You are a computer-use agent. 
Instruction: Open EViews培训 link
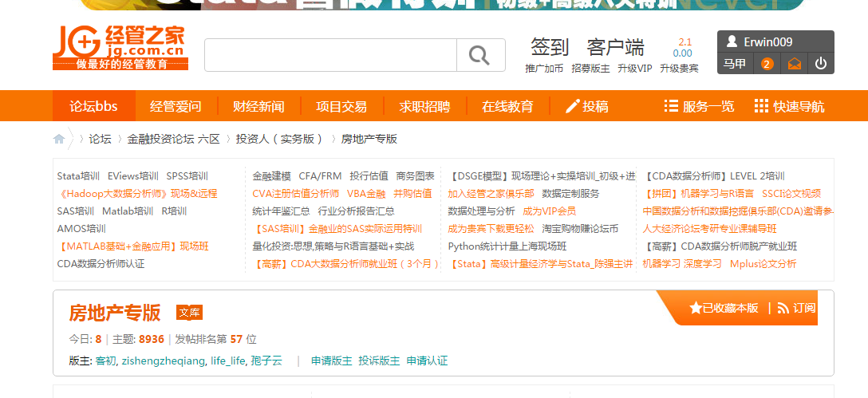click(133, 176)
